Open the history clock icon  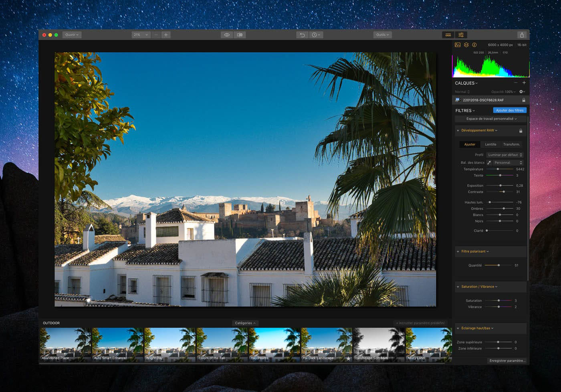coord(315,35)
